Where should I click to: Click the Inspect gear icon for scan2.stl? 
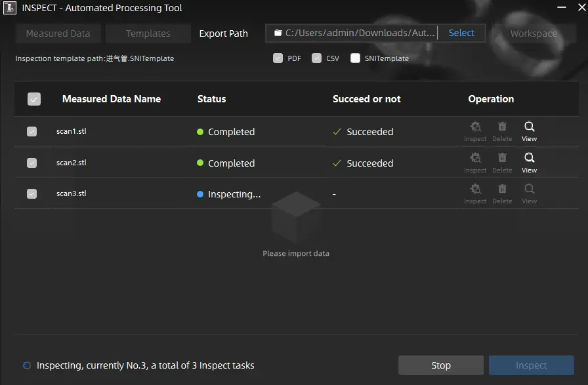[475, 158]
